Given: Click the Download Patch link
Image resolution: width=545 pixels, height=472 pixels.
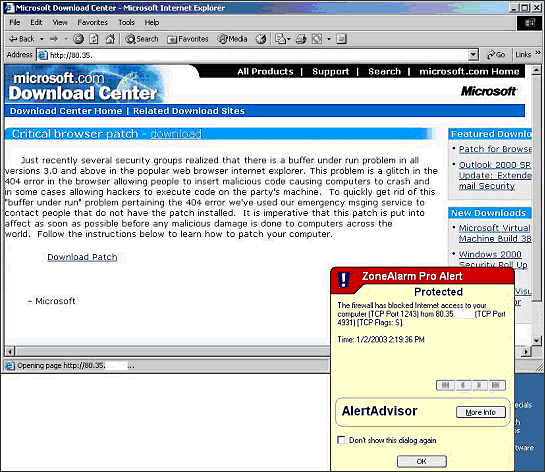Looking at the screenshot, I should click(x=82, y=257).
